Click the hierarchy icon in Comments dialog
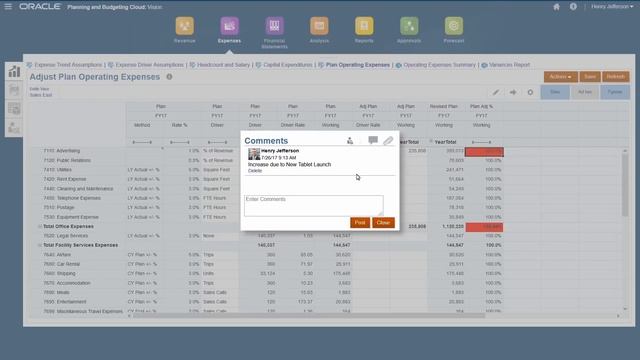Screen dimensions: 640x360 click(x=350, y=141)
